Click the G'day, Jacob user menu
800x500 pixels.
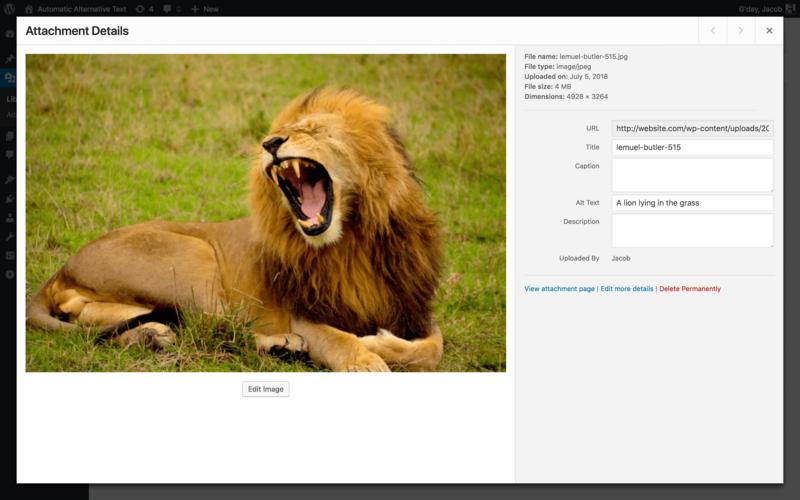[x=761, y=8]
